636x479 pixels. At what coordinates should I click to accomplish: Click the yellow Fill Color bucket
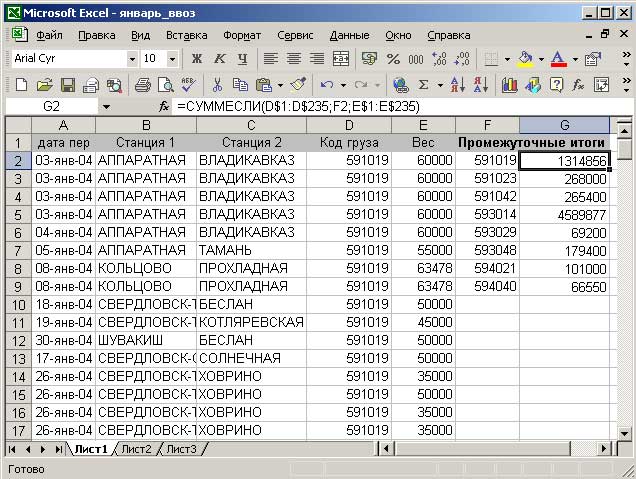(x=526, y=59)
